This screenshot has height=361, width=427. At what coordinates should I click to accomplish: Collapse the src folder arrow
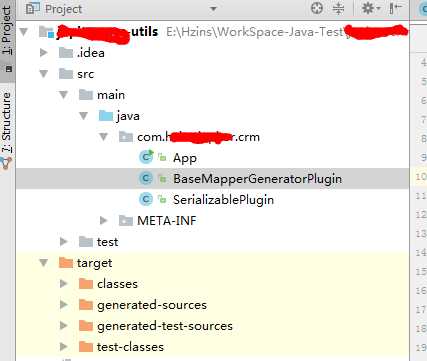point(44,74)
